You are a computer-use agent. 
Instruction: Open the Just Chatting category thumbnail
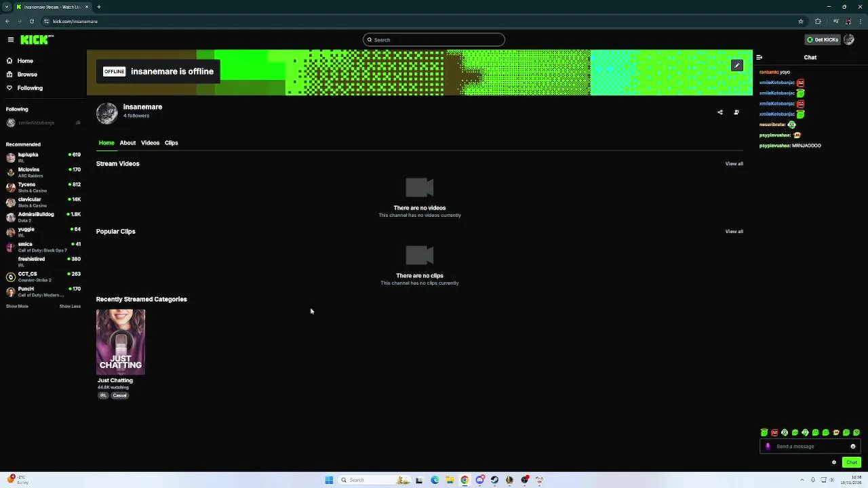point(121,342)
